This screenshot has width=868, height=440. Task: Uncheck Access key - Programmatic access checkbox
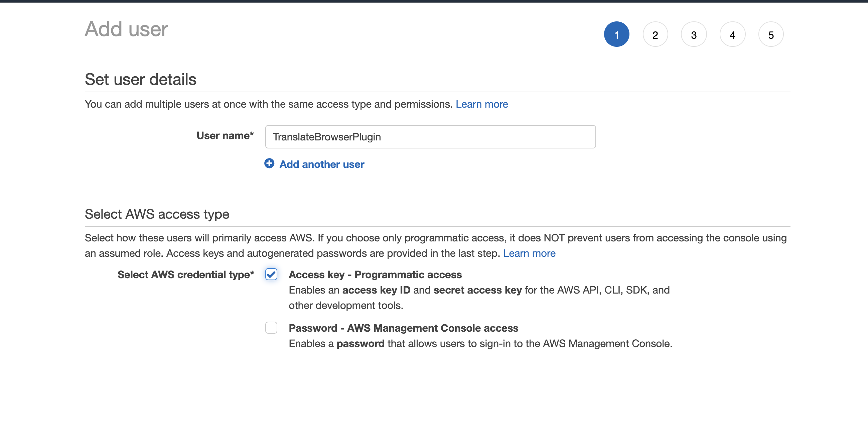point(271,274)
